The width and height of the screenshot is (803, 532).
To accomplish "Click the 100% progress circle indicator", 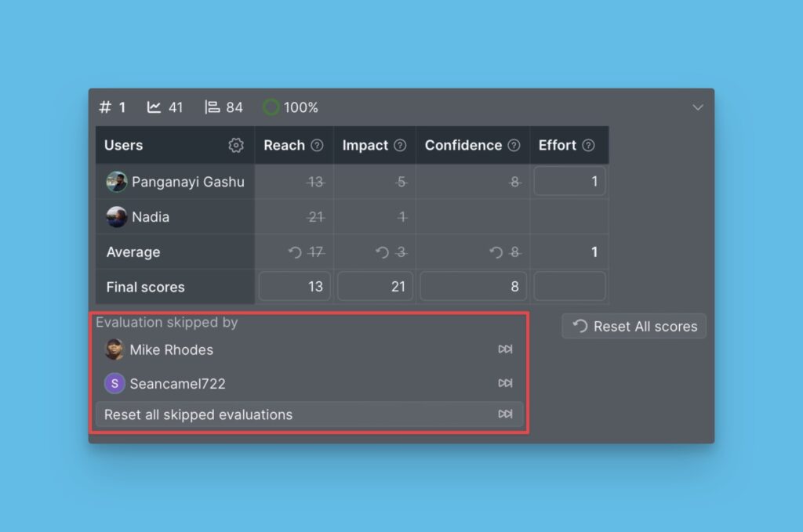I will pyautogui.click(x=271, y=107).
